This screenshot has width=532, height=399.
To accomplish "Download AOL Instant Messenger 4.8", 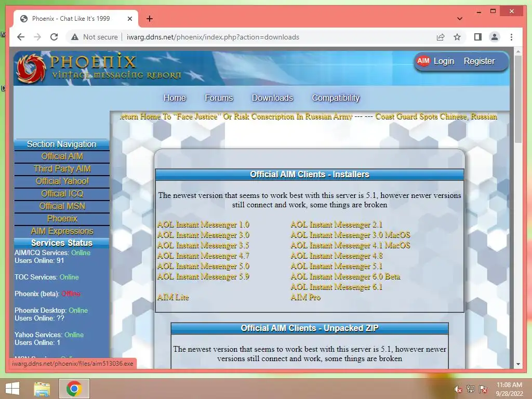I will coord(337,256).
